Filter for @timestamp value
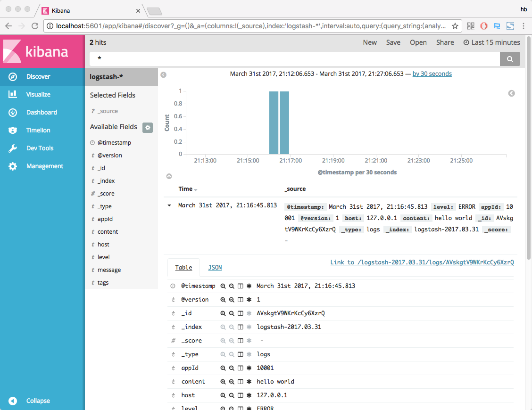Image resolution: width=532 pixels, height=410 pixels. (223, 286)
